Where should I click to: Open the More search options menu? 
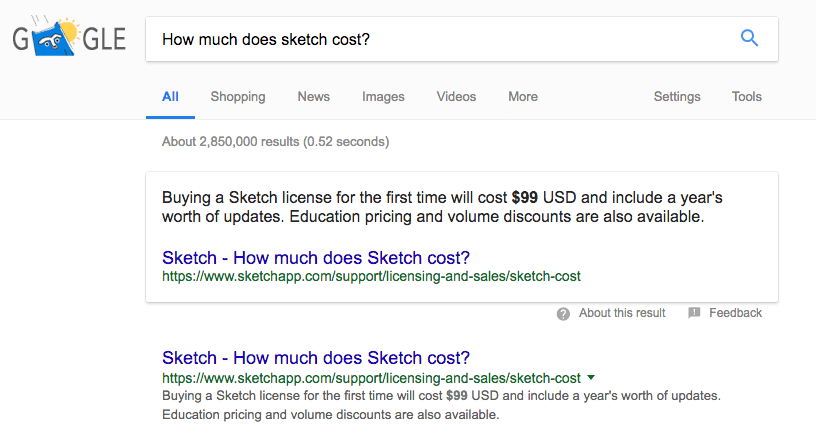click(x=523, y=97)
